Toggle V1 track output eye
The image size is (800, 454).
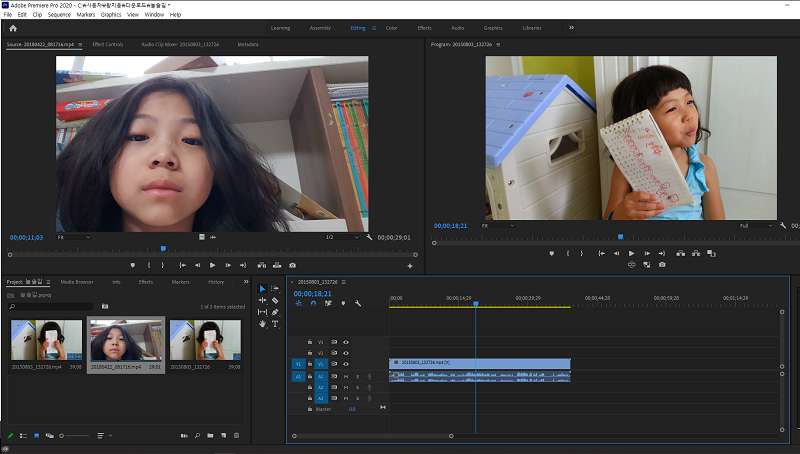[346, 364]
